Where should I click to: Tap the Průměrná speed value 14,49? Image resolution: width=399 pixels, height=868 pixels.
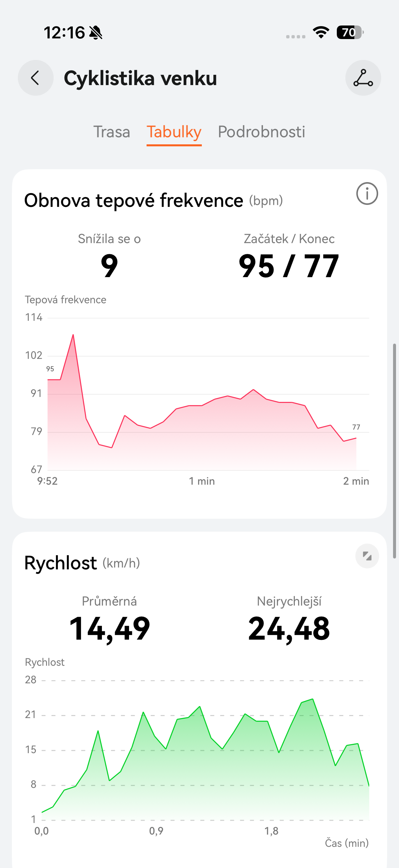pos(110,629)
